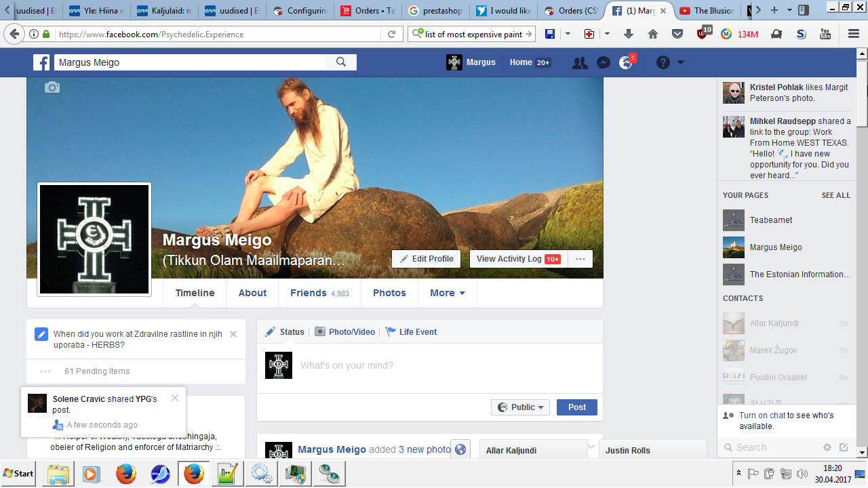Open the Help question mark icon
The image size is (868, 488).
(x=663, y=63)
